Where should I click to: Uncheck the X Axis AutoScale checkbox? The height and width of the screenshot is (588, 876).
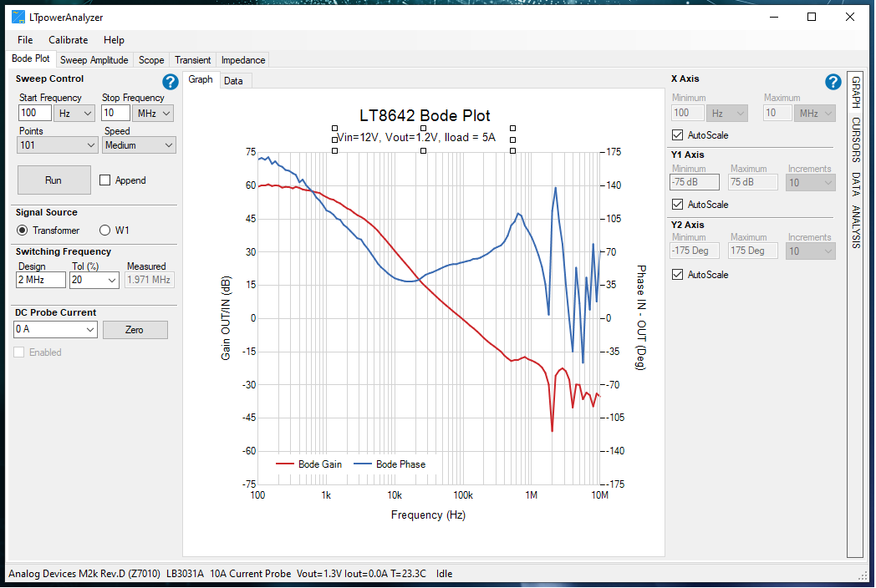(678, 135)
